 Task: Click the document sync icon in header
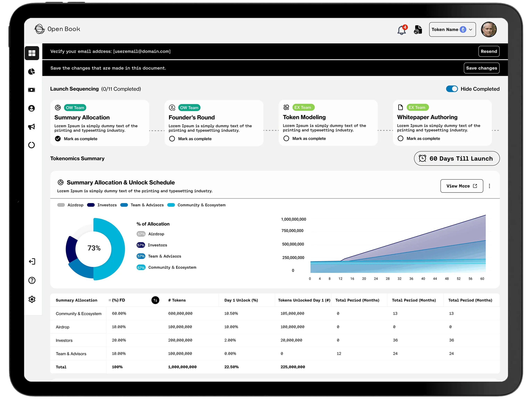coord(418,30)
